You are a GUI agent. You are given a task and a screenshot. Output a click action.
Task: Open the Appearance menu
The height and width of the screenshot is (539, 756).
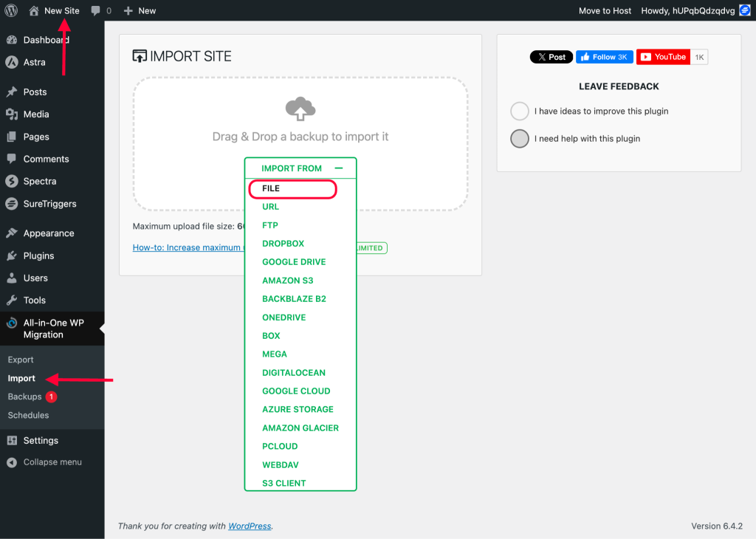click(x=48, y=233)
